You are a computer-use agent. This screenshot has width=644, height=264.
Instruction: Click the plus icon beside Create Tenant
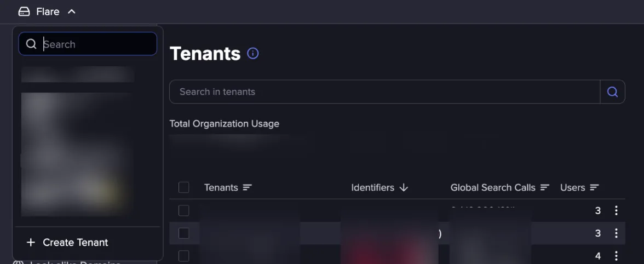click(x=31, y=242)
